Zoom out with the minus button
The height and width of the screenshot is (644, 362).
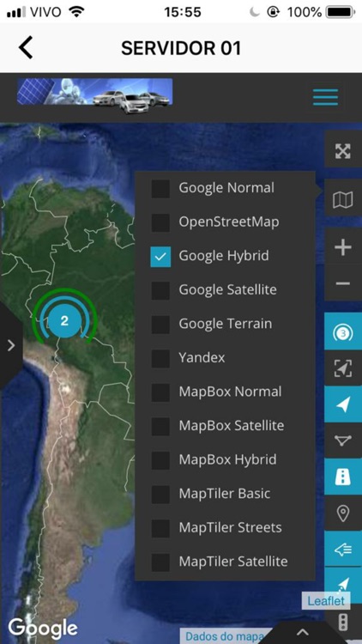[x=343, y=283]
